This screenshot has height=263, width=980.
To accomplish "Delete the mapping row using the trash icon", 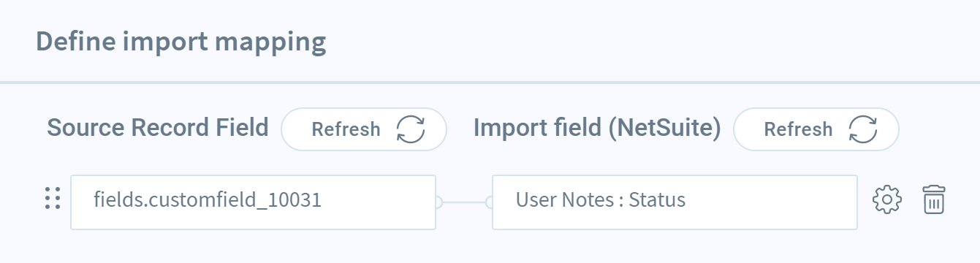I will coord(934,199).
